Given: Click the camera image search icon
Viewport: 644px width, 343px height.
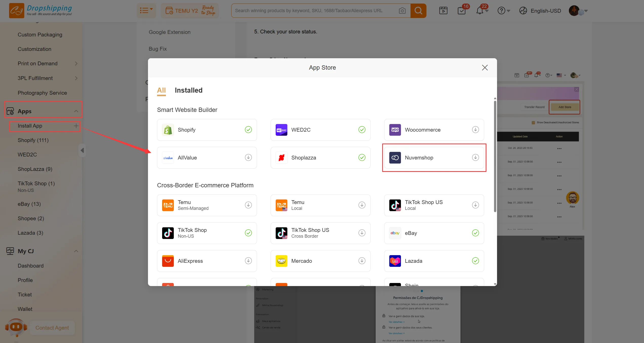Looking at the screenshot, I should click(x=402, y=11).
